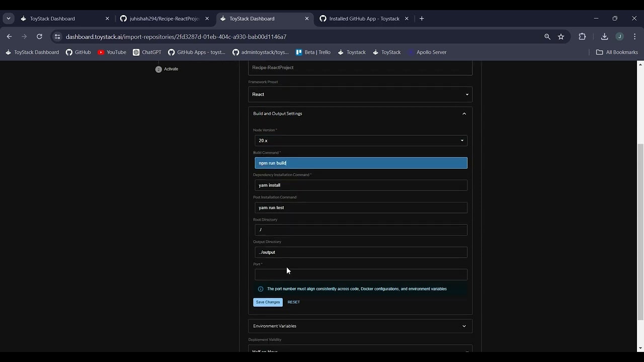644x362 pixels.
Task: Open the Framework Preset React dropdown
Action: tap(360, 95)
